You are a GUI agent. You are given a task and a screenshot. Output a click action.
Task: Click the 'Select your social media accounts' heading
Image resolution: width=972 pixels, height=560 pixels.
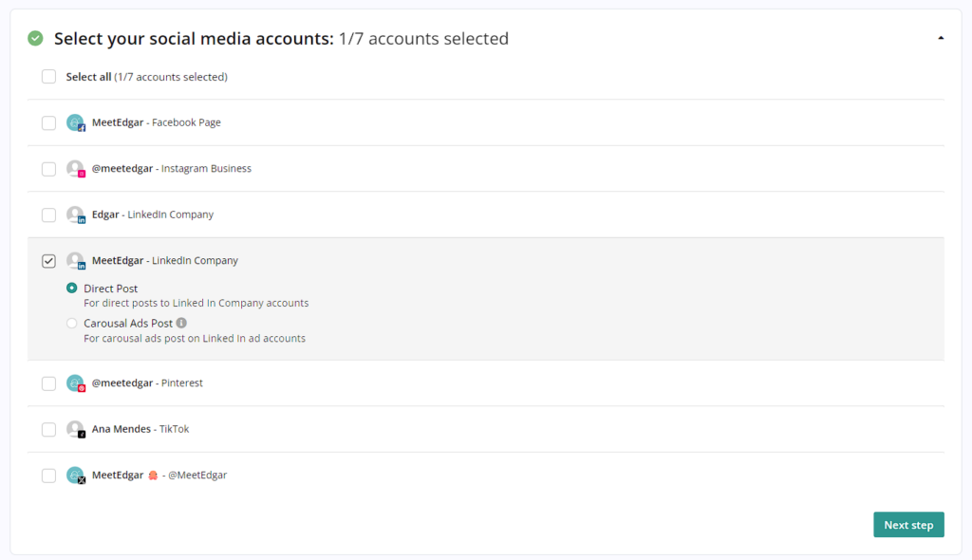(x=194, y=39)
